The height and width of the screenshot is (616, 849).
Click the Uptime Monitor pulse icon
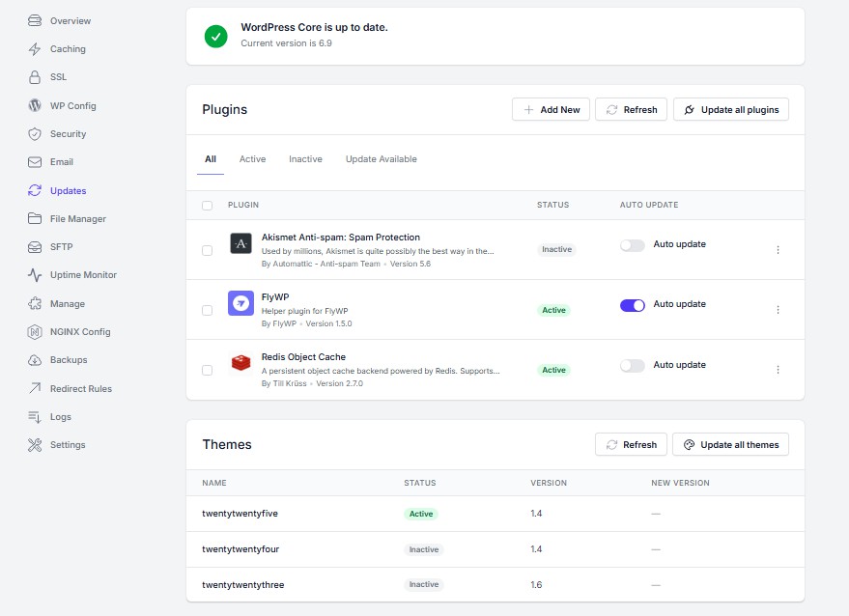click(35, 275)
